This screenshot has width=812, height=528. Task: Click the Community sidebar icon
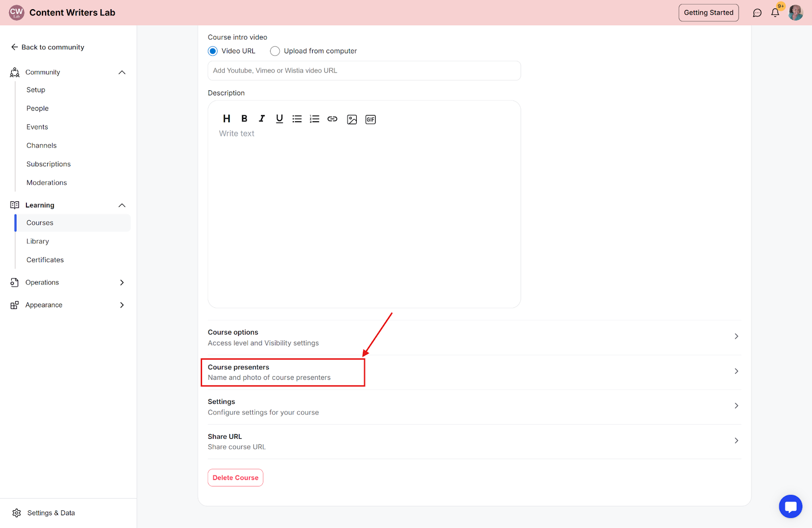[x=15, y=73]
